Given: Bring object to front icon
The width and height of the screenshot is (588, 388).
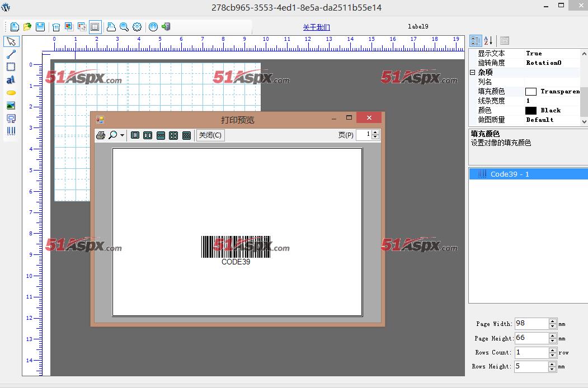Looking at the screenshot, I should (x=69, y=27).
